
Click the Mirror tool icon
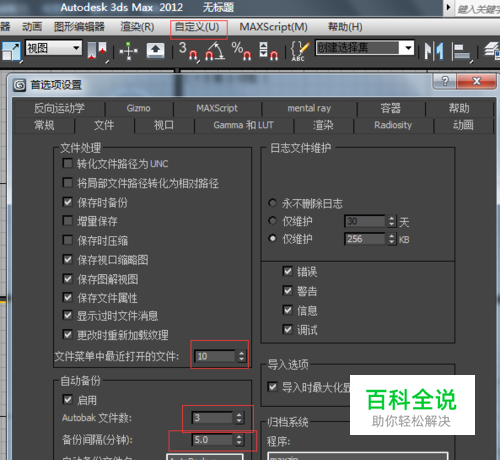coord(434,51)
